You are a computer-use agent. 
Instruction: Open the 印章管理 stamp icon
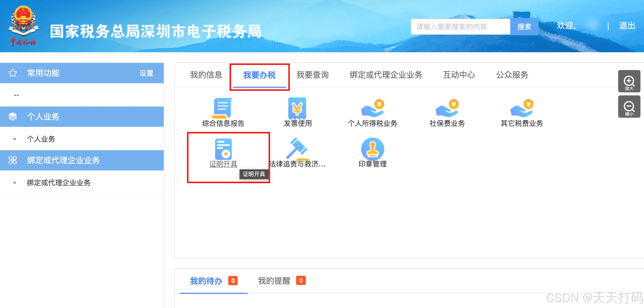click(x=372, y=149)
